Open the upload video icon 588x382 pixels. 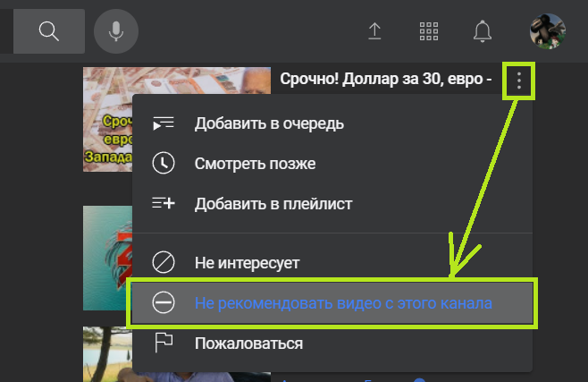pos(374,31)
